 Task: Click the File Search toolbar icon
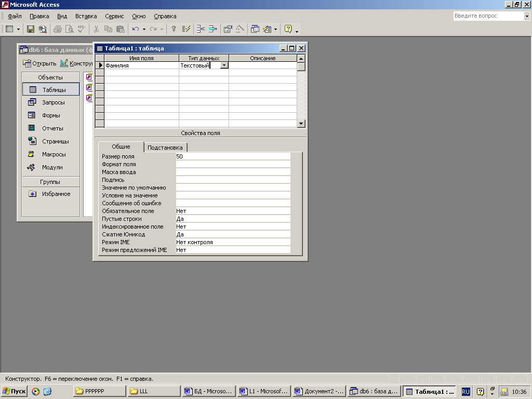pyautogui.click(x=43, y=29)
